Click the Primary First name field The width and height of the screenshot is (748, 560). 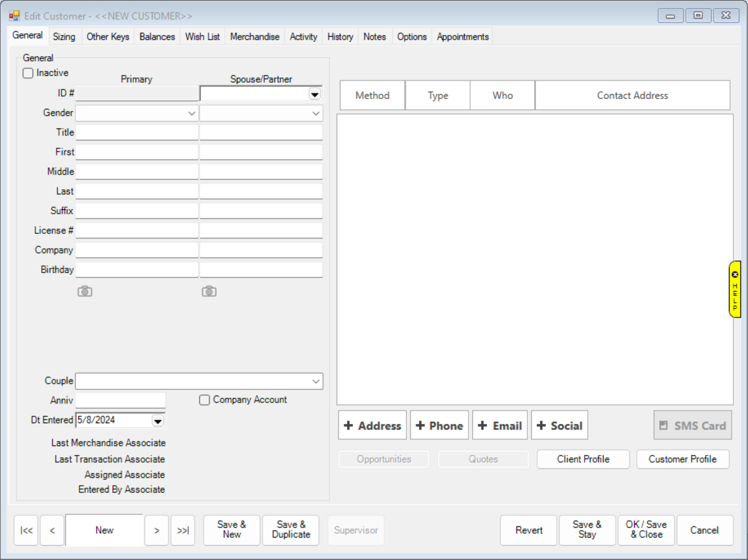137,152
